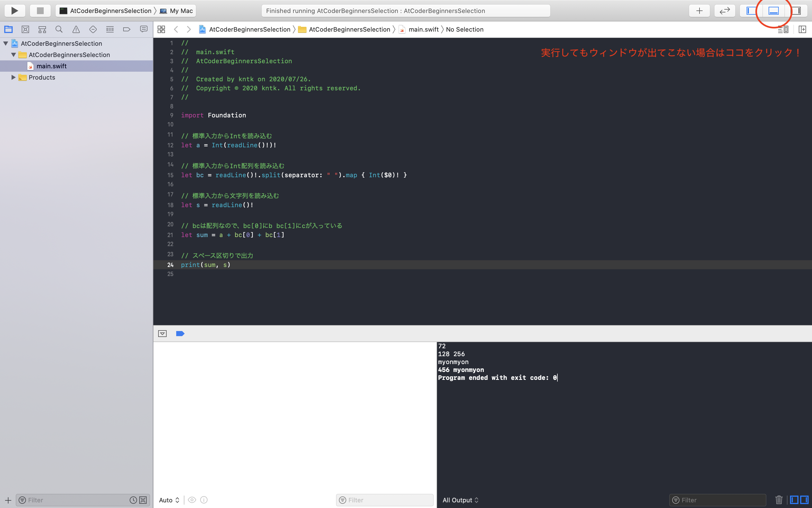
Task: Show the Test navigator diamond icon
Action: (x=93, y=30)
